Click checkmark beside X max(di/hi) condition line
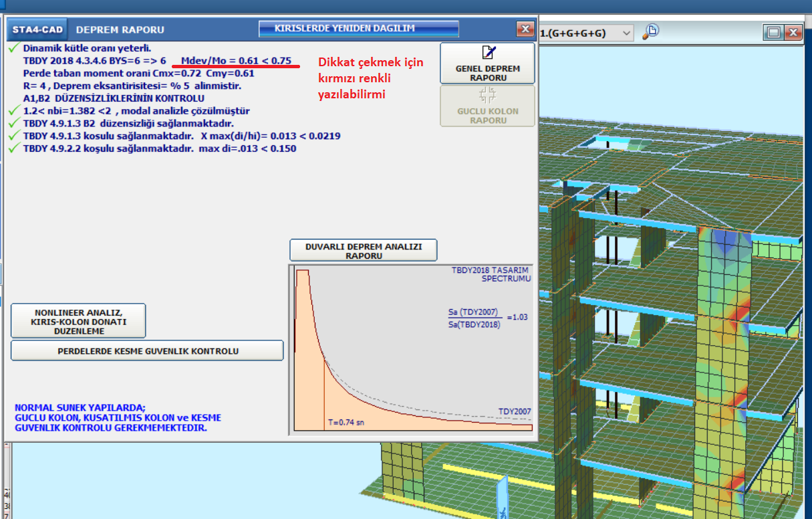This screenshot has height=519, width=812. [x=14, y=136]
